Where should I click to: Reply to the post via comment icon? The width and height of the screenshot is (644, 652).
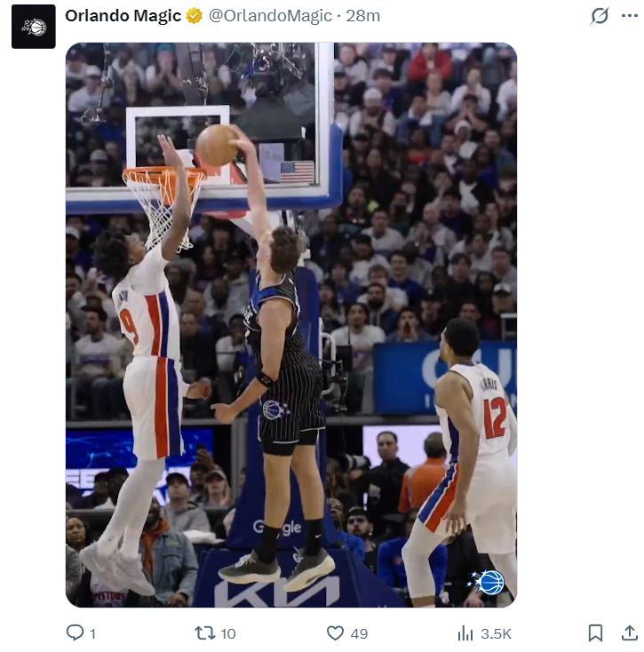76,632
